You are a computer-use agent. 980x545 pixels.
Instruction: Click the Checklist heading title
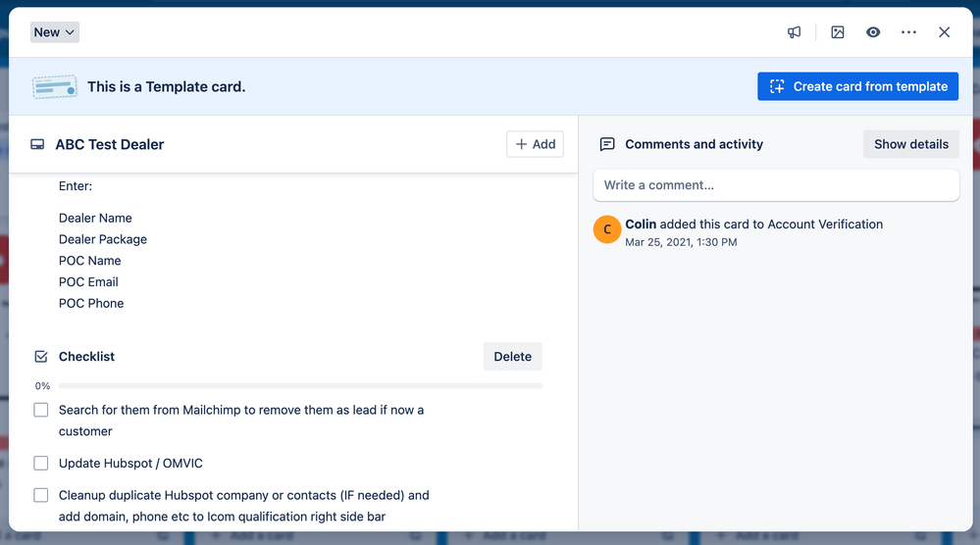coord(87,357)
